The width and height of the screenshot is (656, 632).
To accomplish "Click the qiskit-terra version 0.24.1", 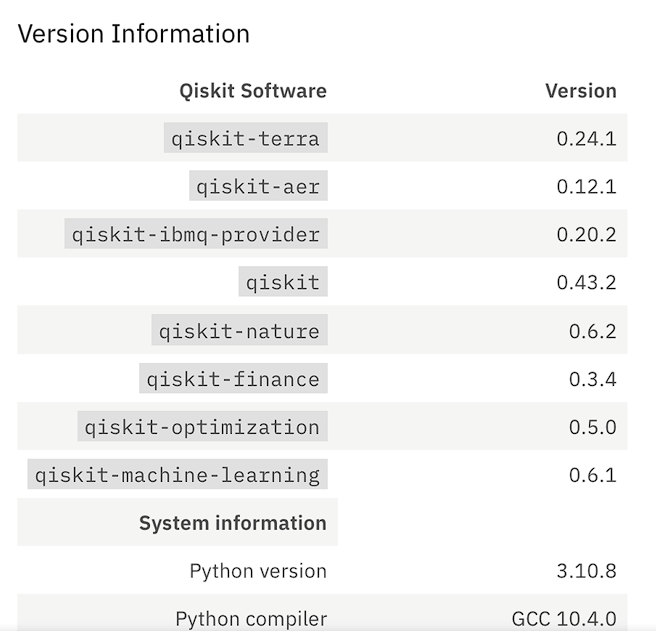I will 586,139.
